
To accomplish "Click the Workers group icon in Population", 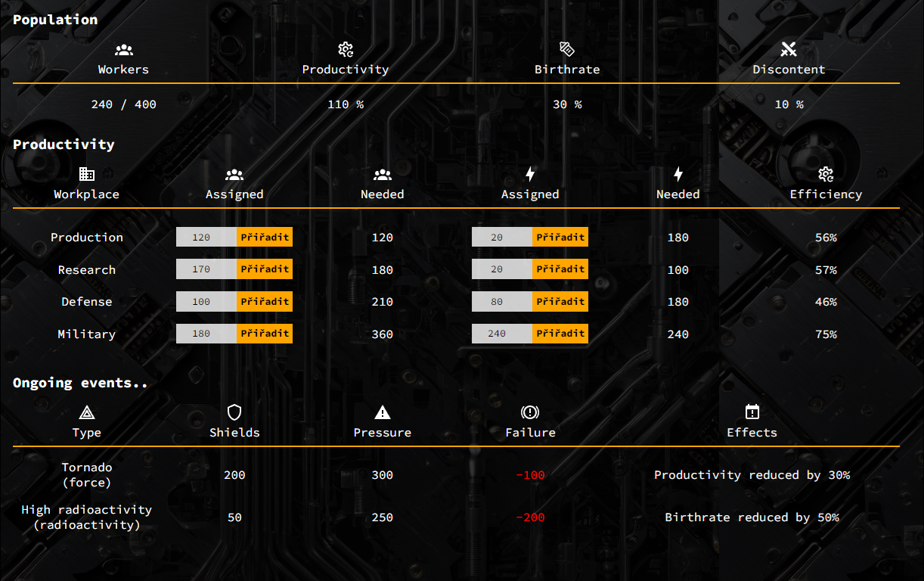I will [x=123, y=50].
